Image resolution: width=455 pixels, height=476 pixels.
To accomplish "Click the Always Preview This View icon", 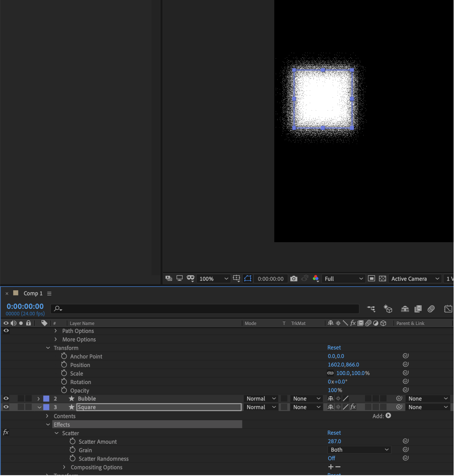I will coord(169,279).
